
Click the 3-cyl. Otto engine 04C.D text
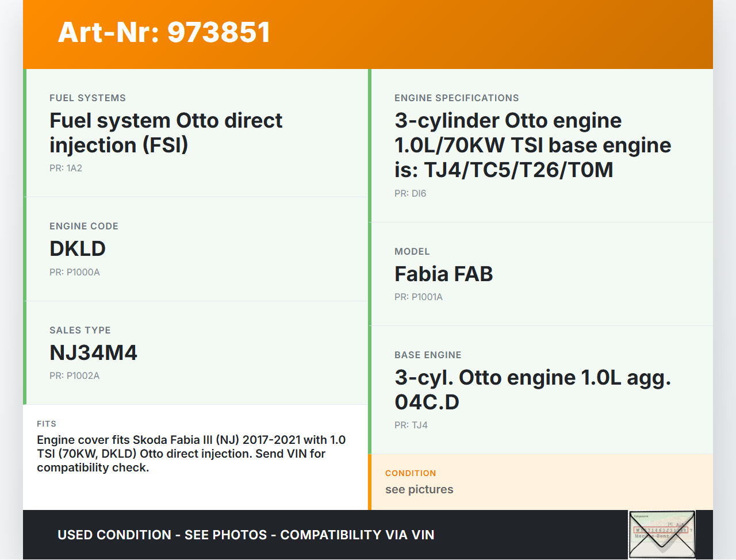[x=532, y=389]
